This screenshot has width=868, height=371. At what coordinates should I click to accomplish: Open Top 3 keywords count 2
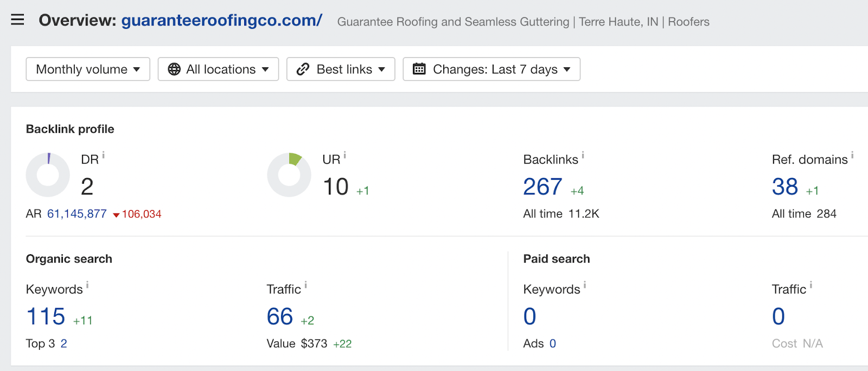click(x=63, y=344)
